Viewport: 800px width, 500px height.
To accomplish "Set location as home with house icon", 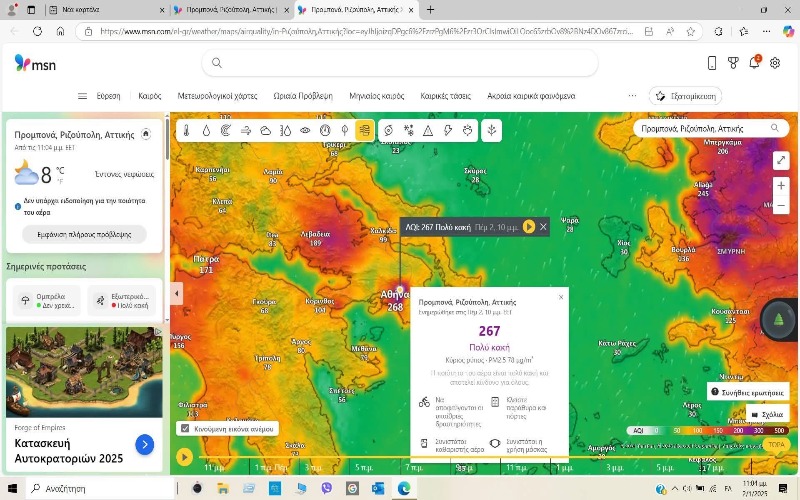I will (x=146, y=133).
